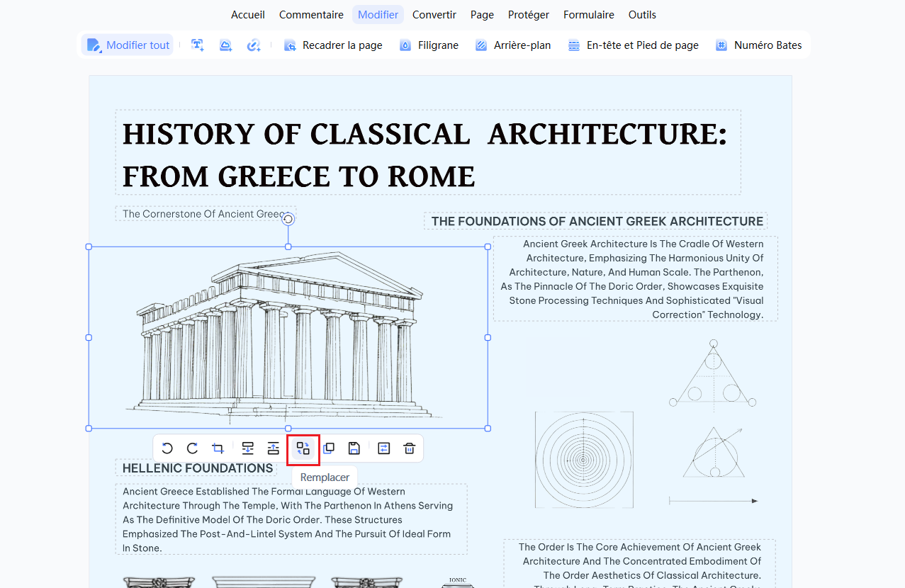The image size is (905, 588).
Task: Click 'The Foundations of Ancient Greek Architecture' heading
Action: pyautogui.click(x=597, y=221)
